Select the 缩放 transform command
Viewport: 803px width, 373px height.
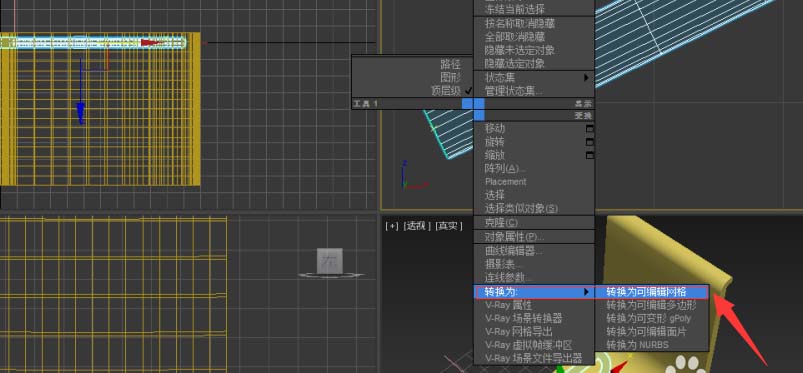coord(495,155)
